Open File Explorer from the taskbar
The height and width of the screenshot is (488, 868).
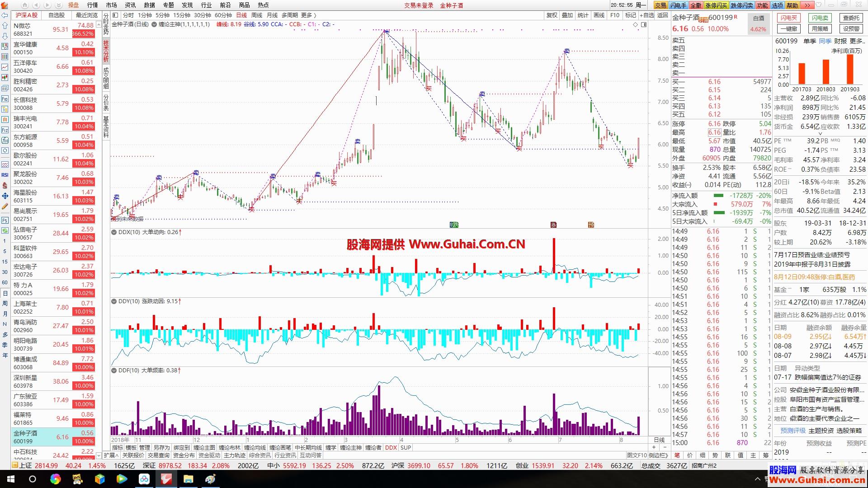[188, 479]
